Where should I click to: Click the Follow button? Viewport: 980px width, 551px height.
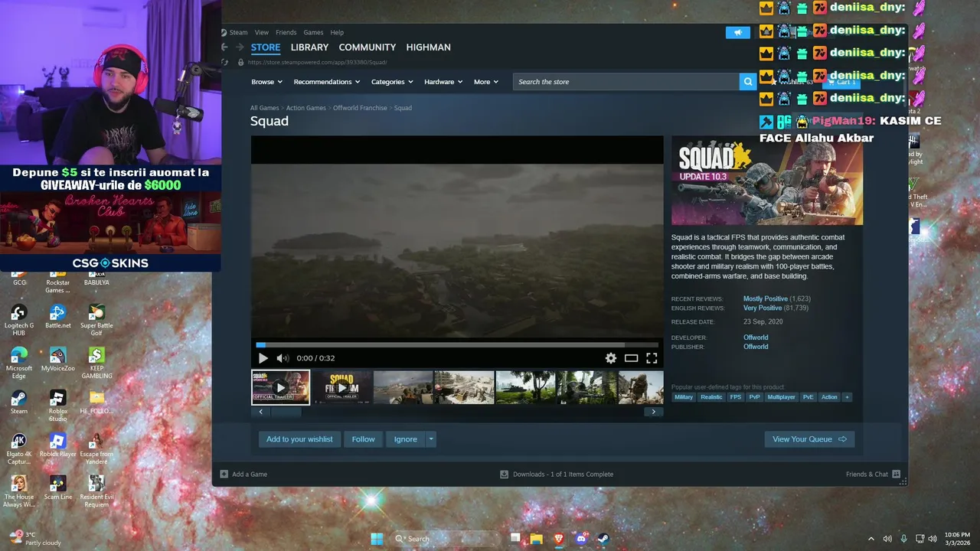coord(363,439)
